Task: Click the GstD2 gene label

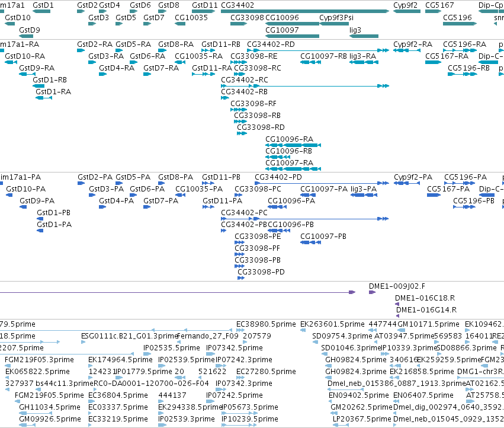Action: (87, 5)
